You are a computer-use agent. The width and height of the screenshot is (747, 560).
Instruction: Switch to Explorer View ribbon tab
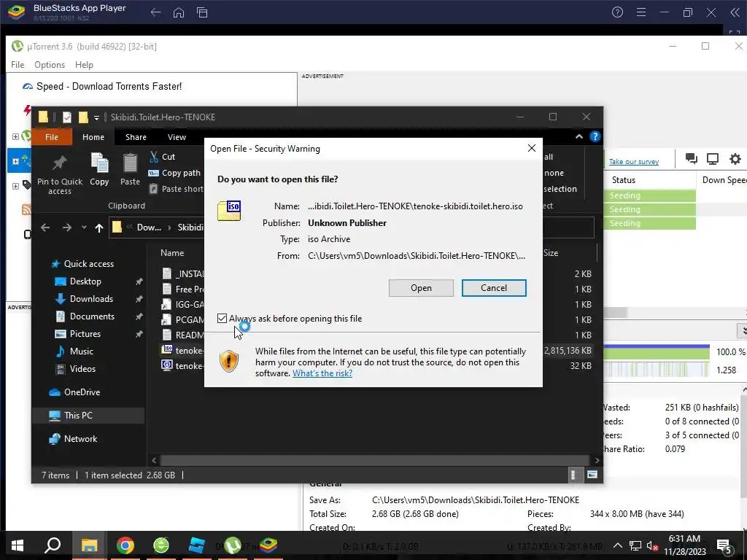[x=177, y=137]
